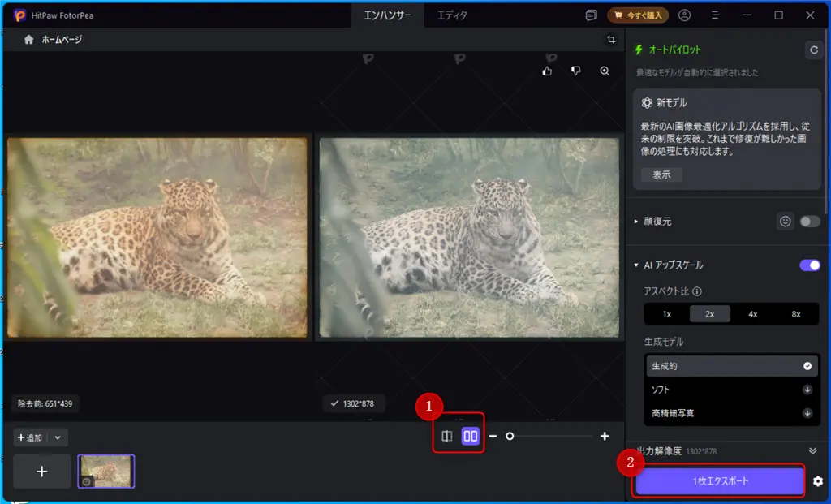
Task: Click the thumbs down feedback icon
Action: point(575,71)
